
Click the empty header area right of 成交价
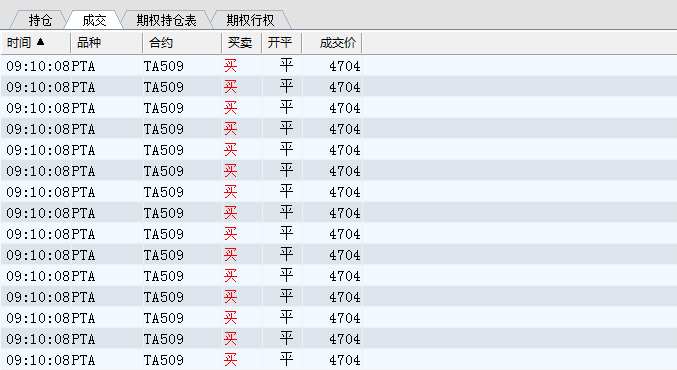pyautogui.click(x=519, y=43)
